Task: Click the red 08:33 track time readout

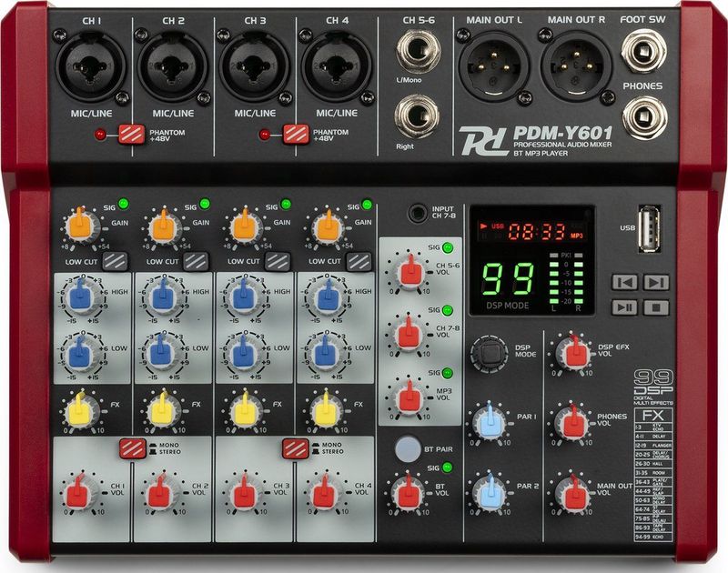Action: click(538, 231)
